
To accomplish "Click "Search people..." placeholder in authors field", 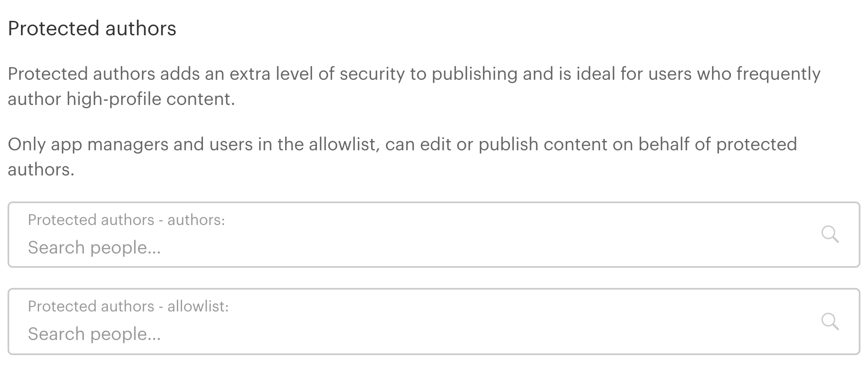I will point(94,248).
